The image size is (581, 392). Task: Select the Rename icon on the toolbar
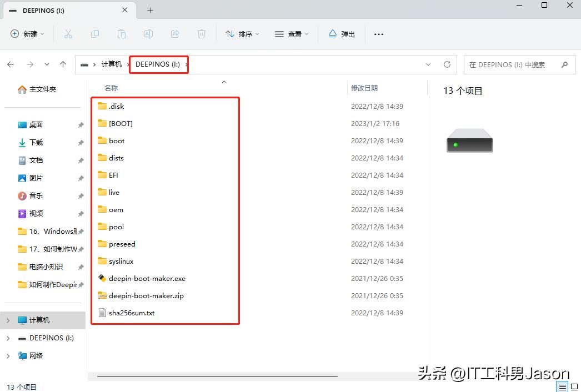(x=148, y=34)
